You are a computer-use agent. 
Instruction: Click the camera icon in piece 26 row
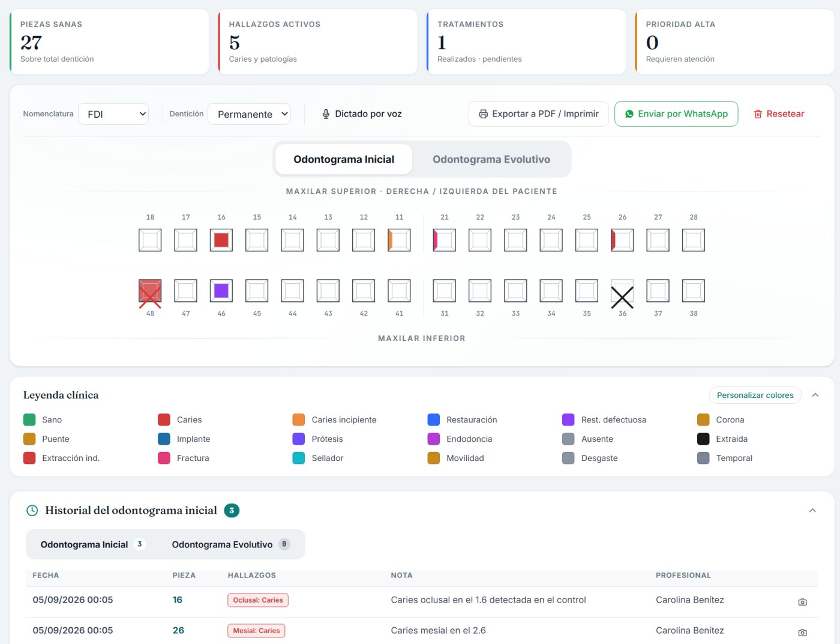[x=802, y=632]
